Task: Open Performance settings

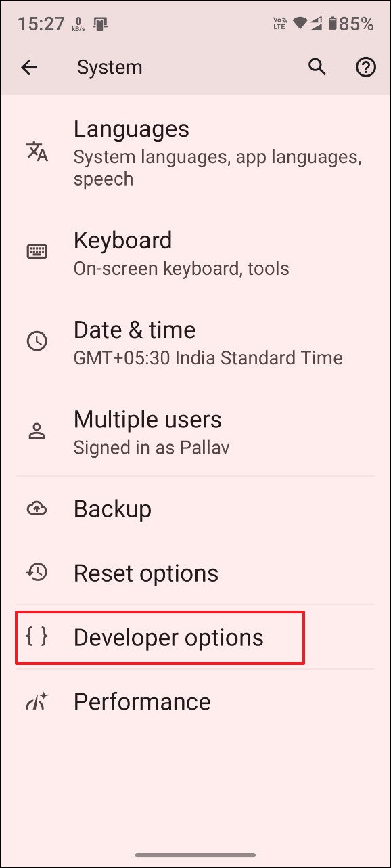Action: pyautogui.click(x=195, y=701)
